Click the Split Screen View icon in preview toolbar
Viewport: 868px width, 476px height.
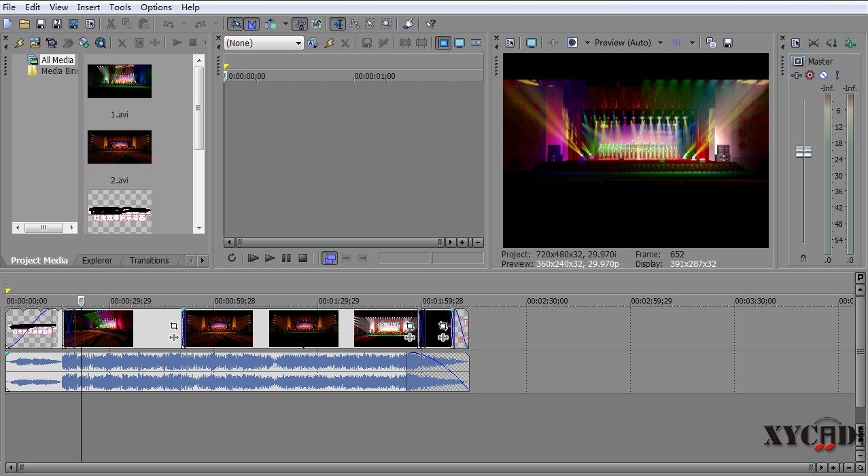coord(572,42)
